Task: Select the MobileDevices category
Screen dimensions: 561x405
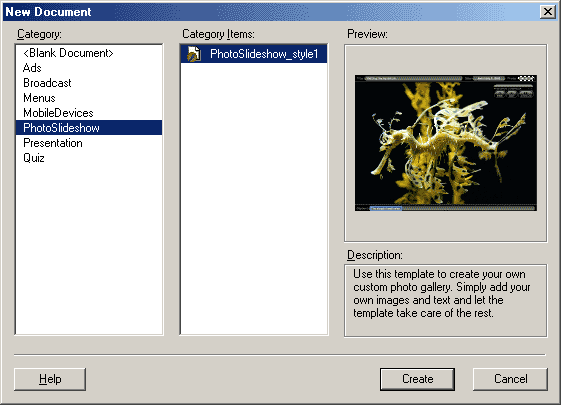Action: 58,113
